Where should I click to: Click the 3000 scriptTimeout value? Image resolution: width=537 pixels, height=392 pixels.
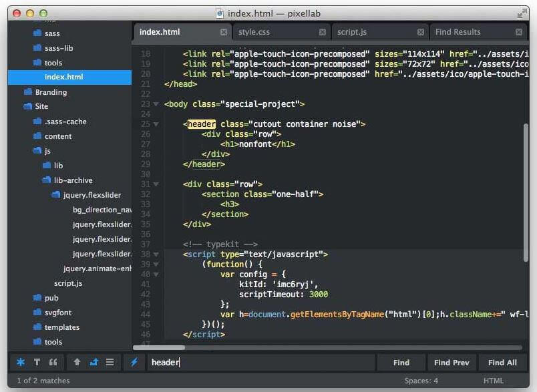point(318,295)
